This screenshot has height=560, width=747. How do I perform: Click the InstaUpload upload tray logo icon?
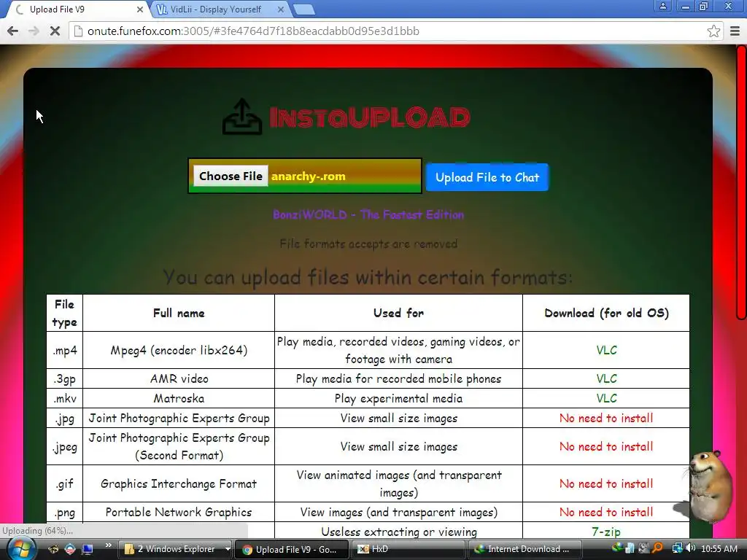[242, 117]
